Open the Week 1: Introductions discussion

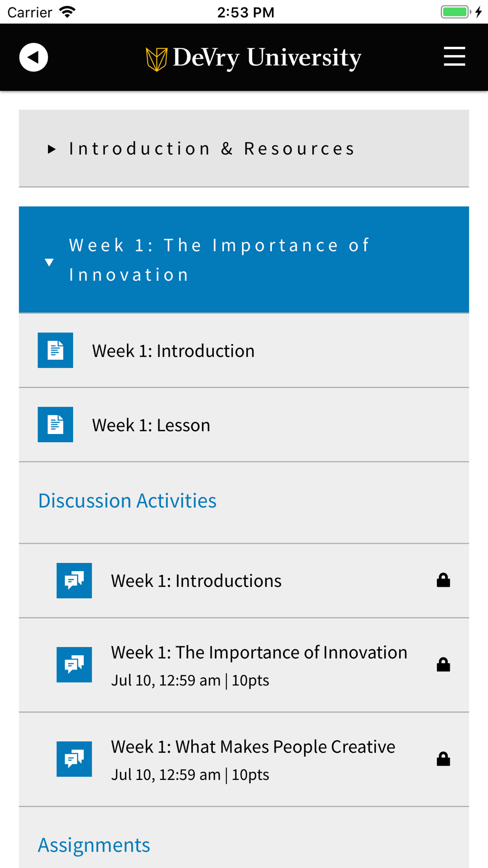point(244,580)
